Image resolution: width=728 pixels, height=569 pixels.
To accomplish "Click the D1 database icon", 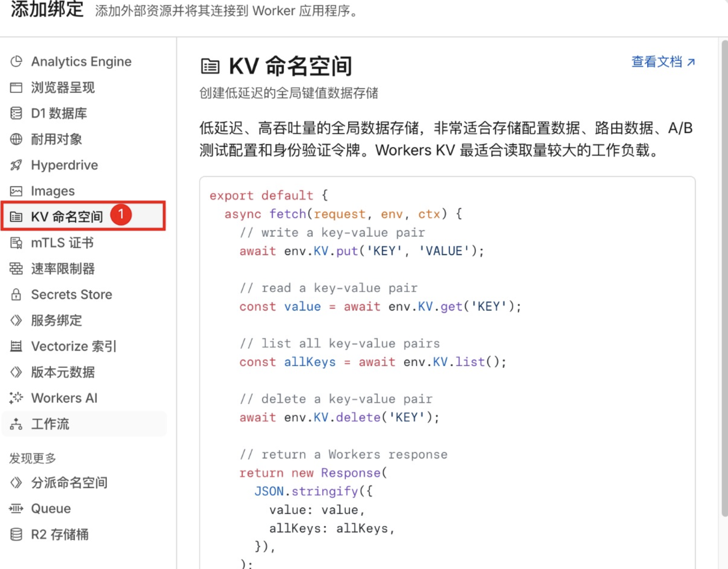I will pyautogui.click(x=16, y=113).
